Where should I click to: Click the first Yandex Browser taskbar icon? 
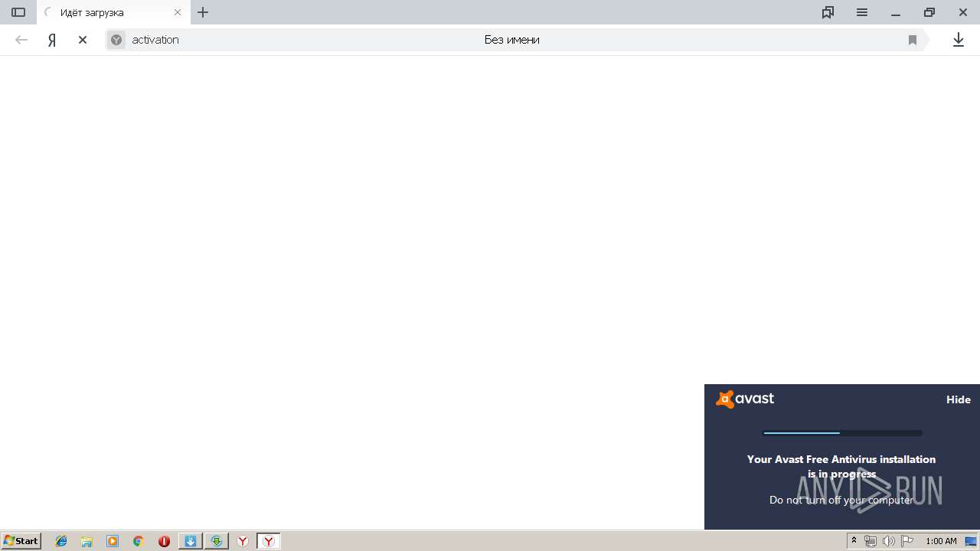point(243,541)
